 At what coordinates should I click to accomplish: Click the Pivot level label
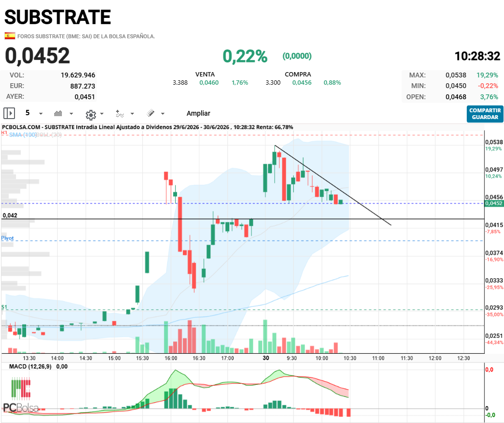(7, 238)
